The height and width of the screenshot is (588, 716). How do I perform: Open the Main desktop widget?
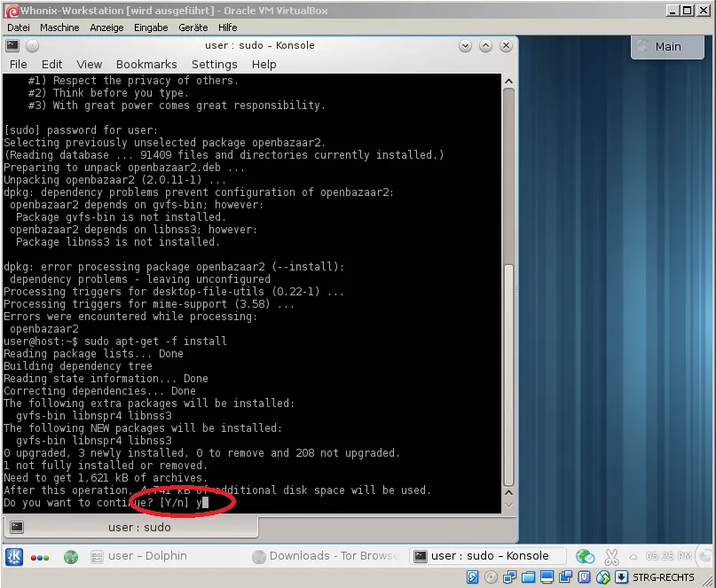pos(667,47)
